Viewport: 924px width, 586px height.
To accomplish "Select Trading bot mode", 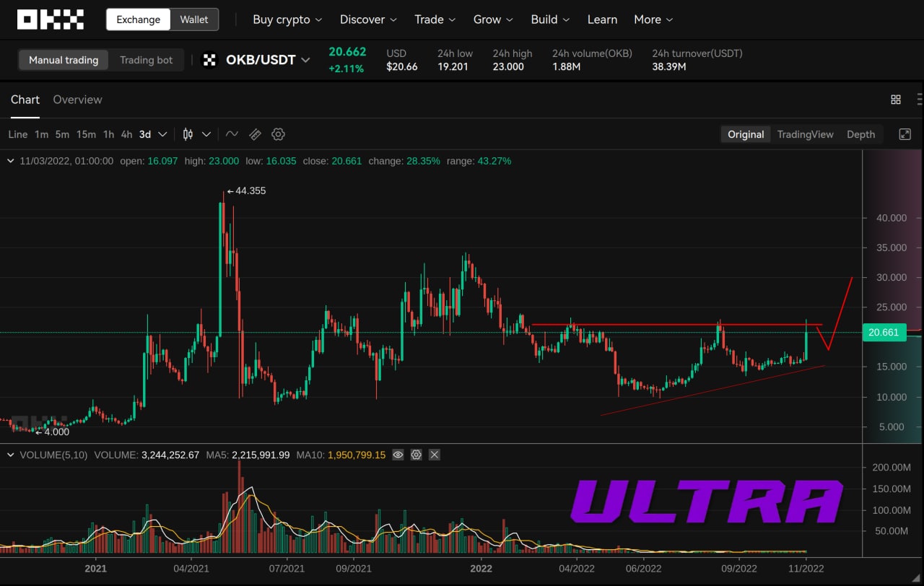I will point(147,60).
